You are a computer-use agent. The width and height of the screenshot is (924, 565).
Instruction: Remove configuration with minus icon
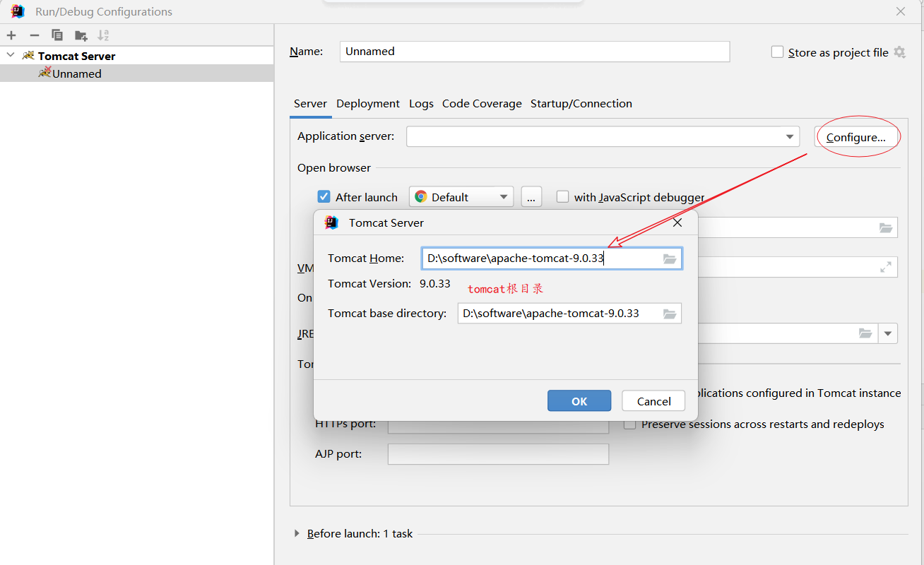click(x=34, y=35)
